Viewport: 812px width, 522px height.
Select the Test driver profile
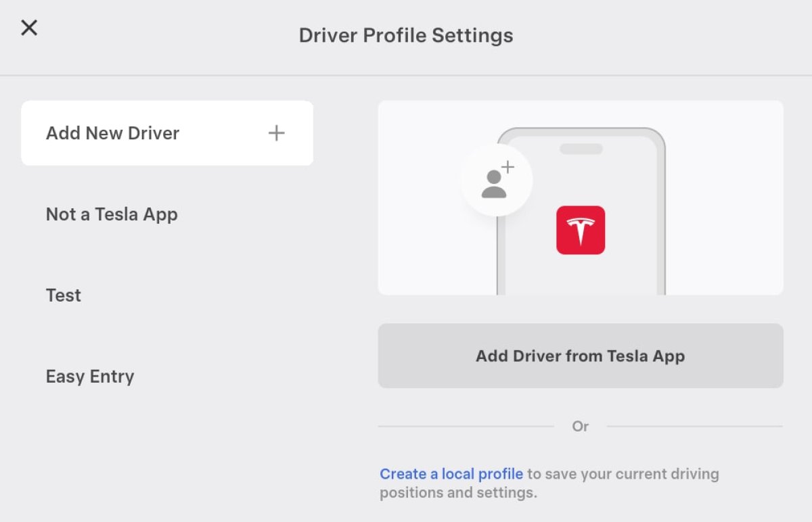[64, 295]
